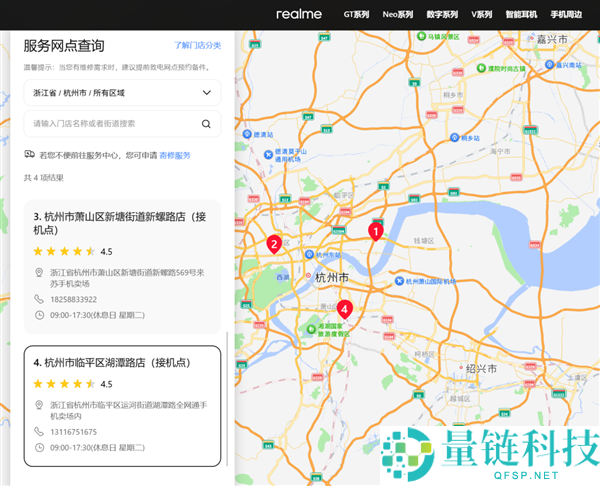Open the GT系列 menu

pyautogui.click(x=356, y=15)
